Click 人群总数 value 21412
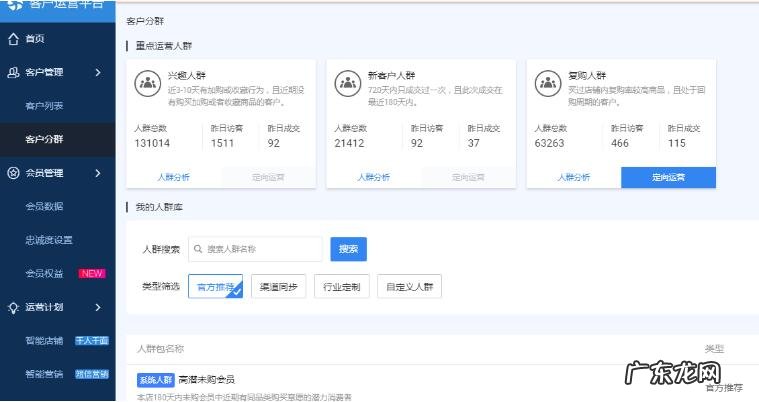Image resolution: width=759 pixels, height=402 pixels. tap(349, 143)
